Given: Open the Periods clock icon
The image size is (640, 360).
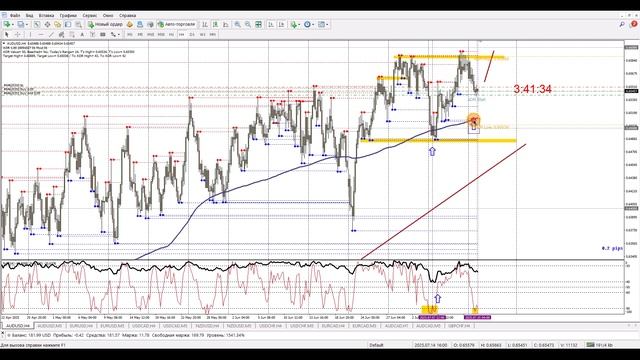Looking at the screenshot, I should pos(307,24).
